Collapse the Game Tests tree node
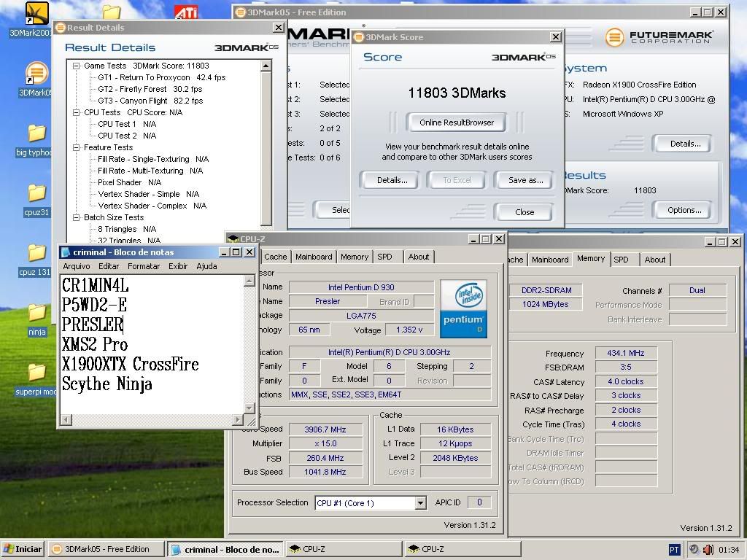This screenshot has width=747, height=560. coord(76,66)
